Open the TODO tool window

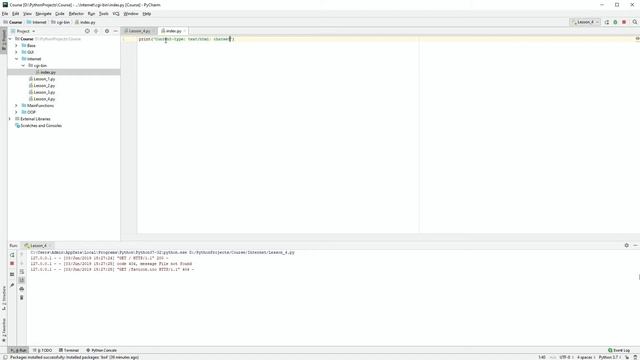coord(42,350)
